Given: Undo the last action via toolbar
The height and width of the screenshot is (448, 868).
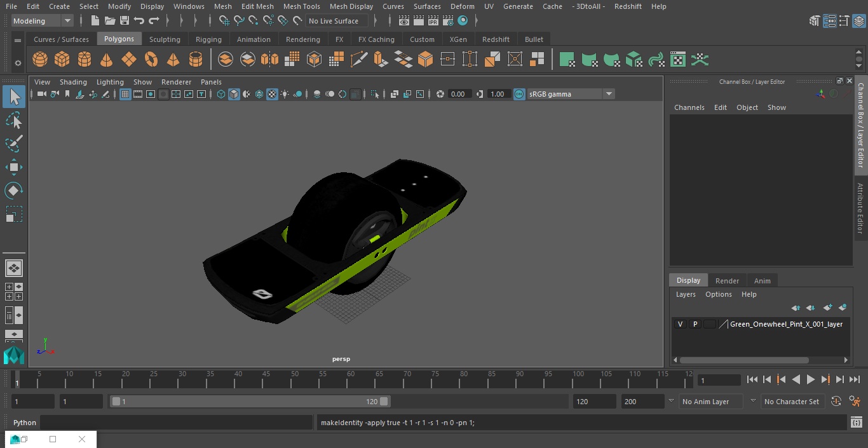Looking at the screenshot, I should coord(139,21).
